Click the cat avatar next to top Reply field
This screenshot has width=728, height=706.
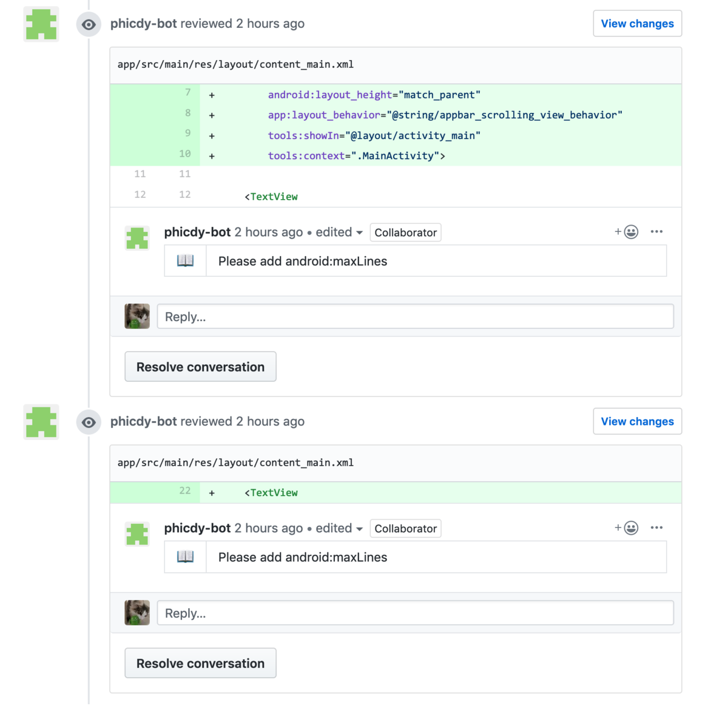pos(136,316)
